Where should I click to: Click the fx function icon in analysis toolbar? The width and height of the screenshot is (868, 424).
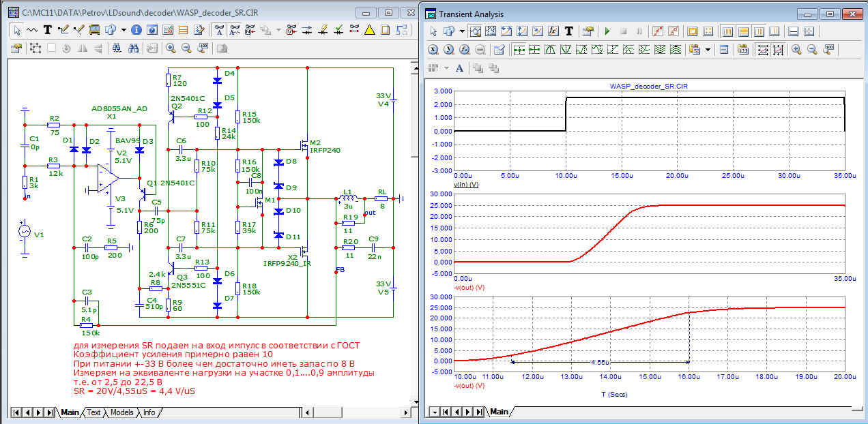coord(553,31)
